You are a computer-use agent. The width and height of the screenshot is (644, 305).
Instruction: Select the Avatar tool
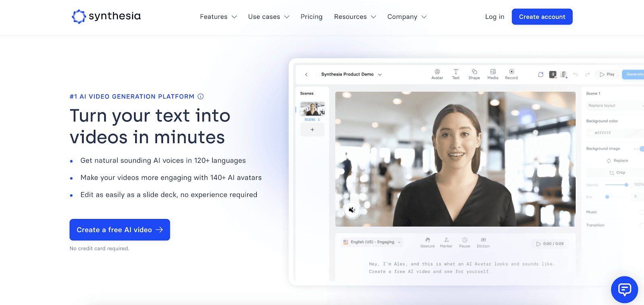[x=437, y=74]
